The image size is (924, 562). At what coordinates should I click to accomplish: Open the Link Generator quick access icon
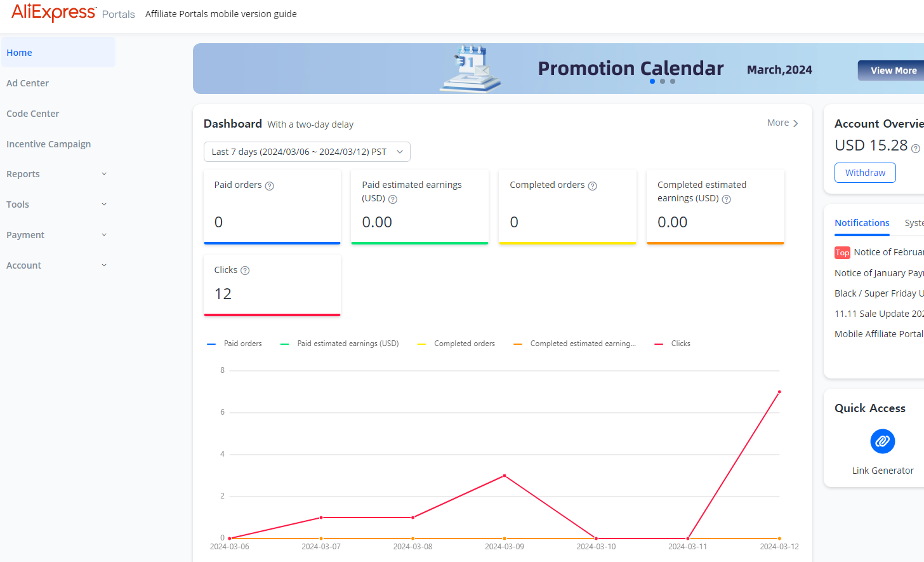[x=882, y=441]
